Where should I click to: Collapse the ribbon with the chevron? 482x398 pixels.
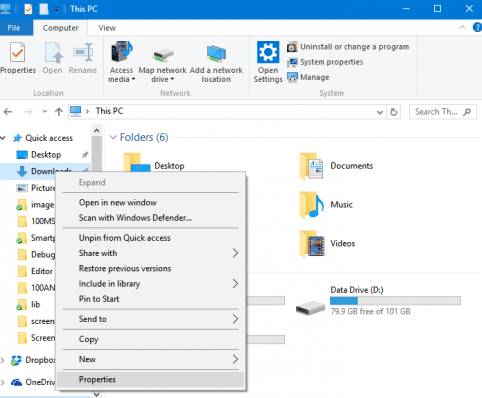pos(462,28)
